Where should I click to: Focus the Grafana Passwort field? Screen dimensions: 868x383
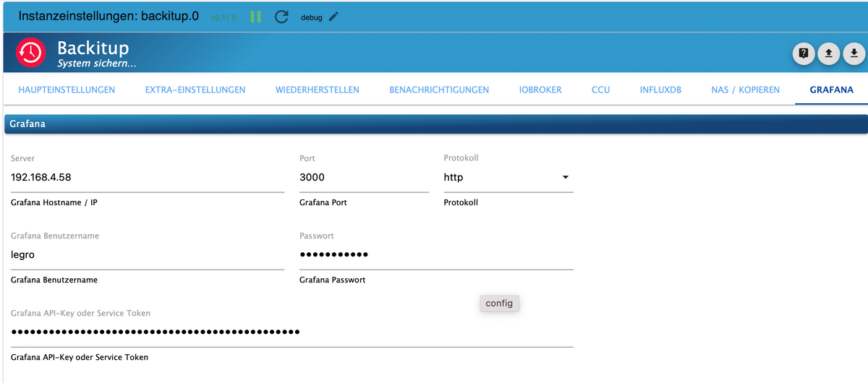tap(436, 254)
